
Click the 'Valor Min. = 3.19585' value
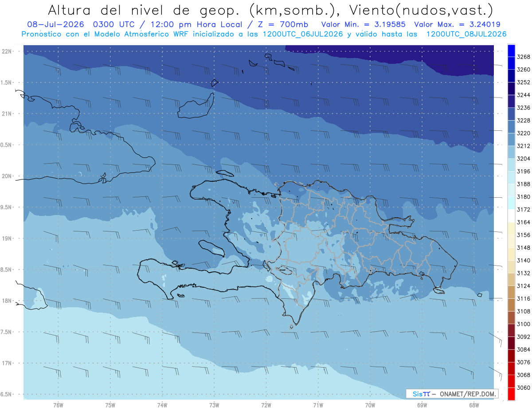364,25
